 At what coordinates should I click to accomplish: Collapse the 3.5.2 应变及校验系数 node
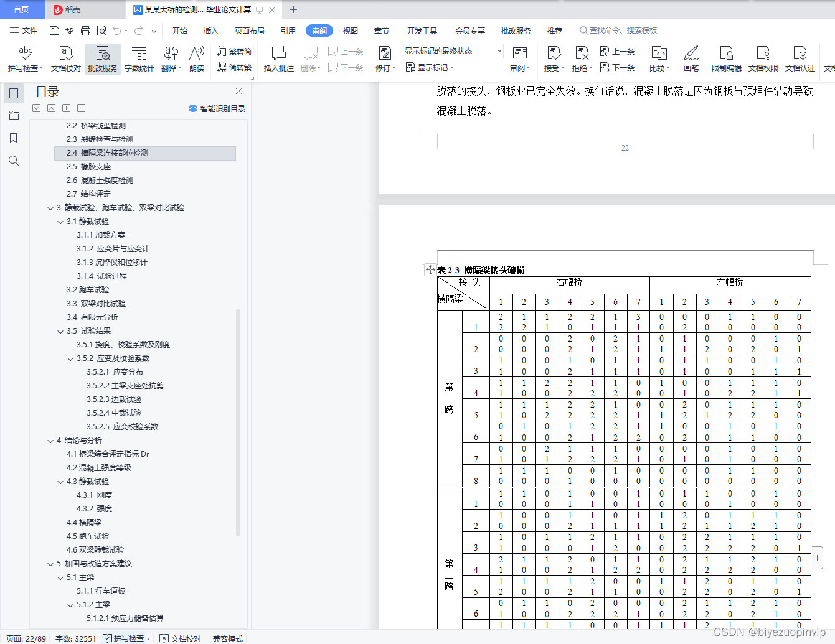pyautogui.click(x=70, y=358)
